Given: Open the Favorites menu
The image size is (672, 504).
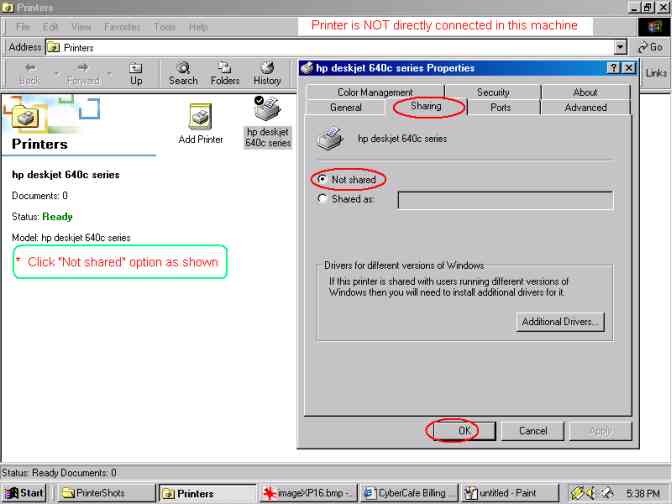Looking at the screenshot, I should point(122,27).
